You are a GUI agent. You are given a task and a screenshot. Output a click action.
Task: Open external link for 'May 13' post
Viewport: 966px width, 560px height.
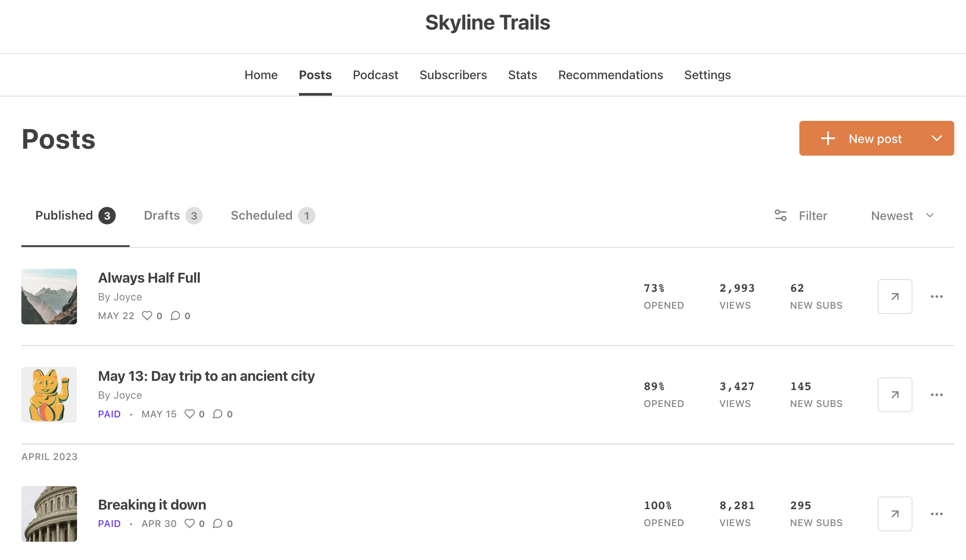[x=895, y=395]
